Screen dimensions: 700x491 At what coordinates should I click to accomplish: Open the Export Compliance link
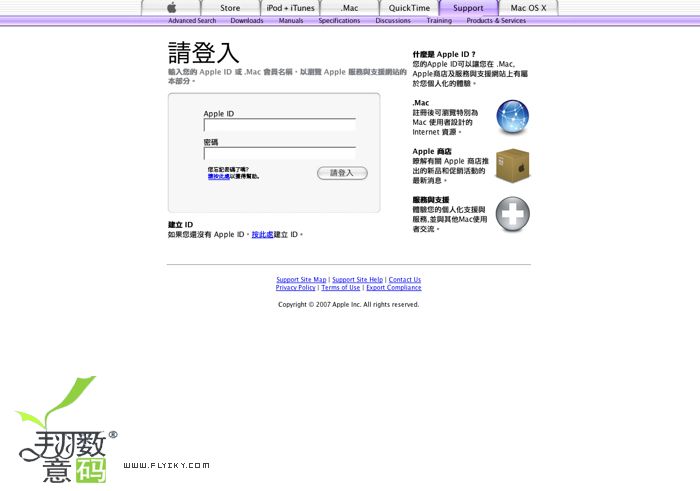pos(394,287)
